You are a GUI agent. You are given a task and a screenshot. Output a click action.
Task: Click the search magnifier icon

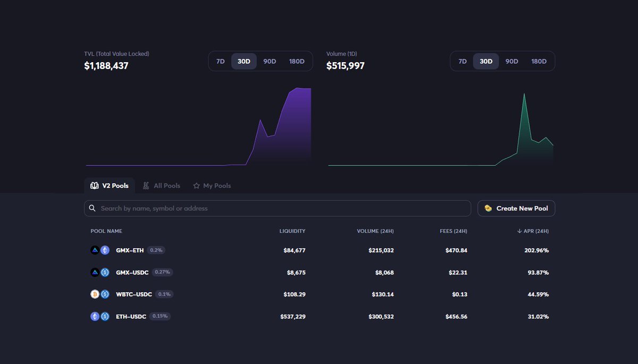(x=93, y=208)
